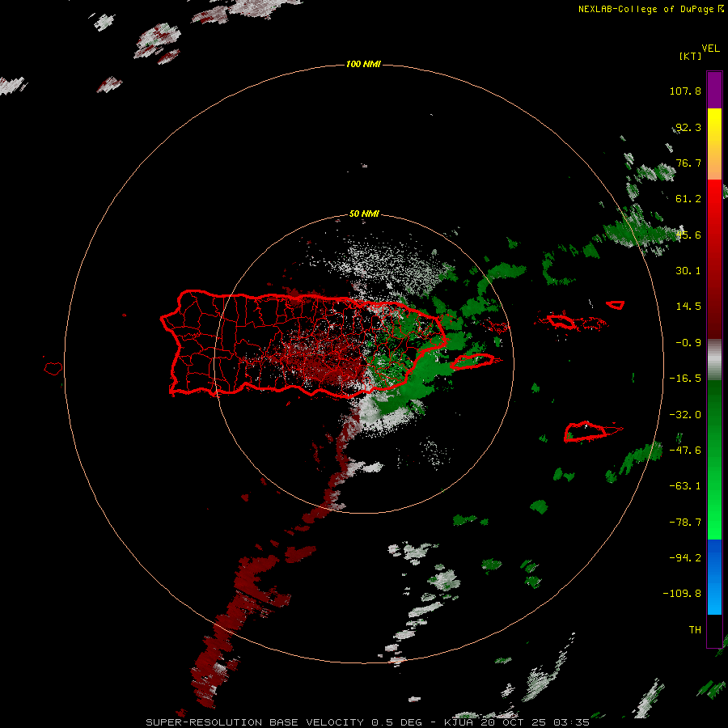
Task: Click the -0.9 legend value
Action: tap(688, 343)
